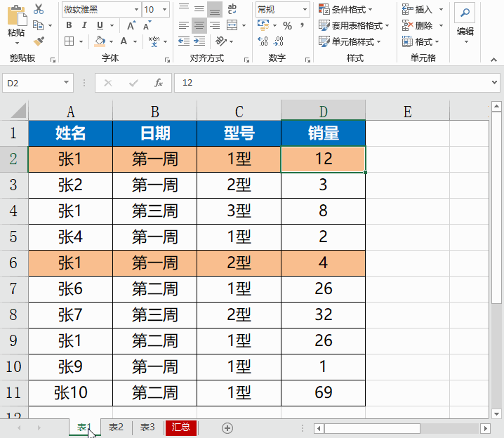Decrease indent icon
This screenshot has width=504, height=438.
pyautogui.click(x=184, y=41)
